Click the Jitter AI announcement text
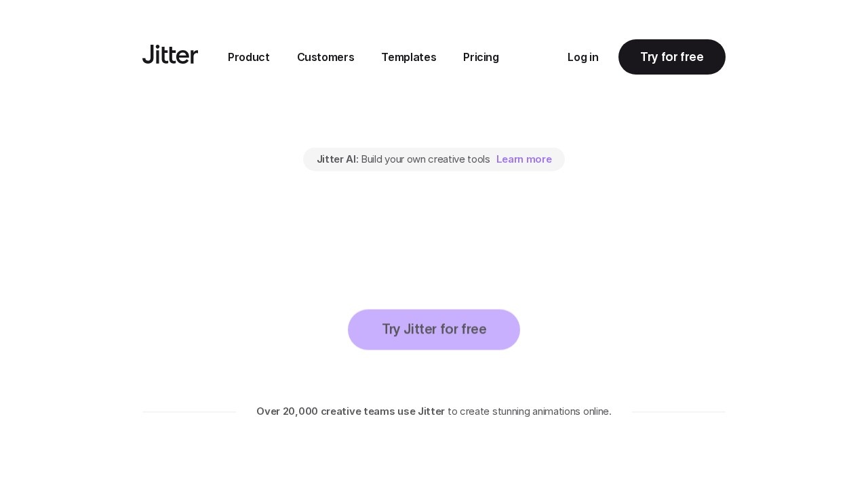Image resolution: width=868 pixels, height=488 pixels. (x=403, y=159)
